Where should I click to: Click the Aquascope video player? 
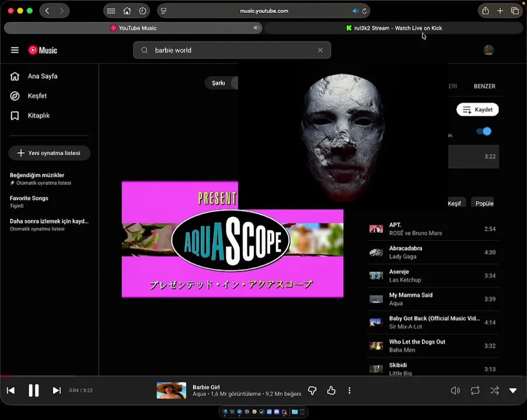[233, 239]
